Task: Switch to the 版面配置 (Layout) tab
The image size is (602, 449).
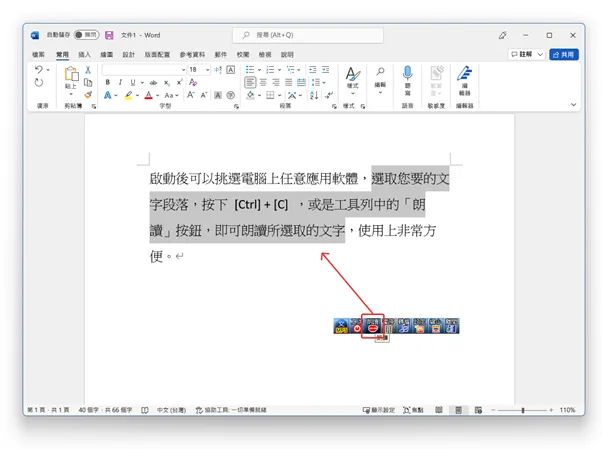Action: [157, 55]
